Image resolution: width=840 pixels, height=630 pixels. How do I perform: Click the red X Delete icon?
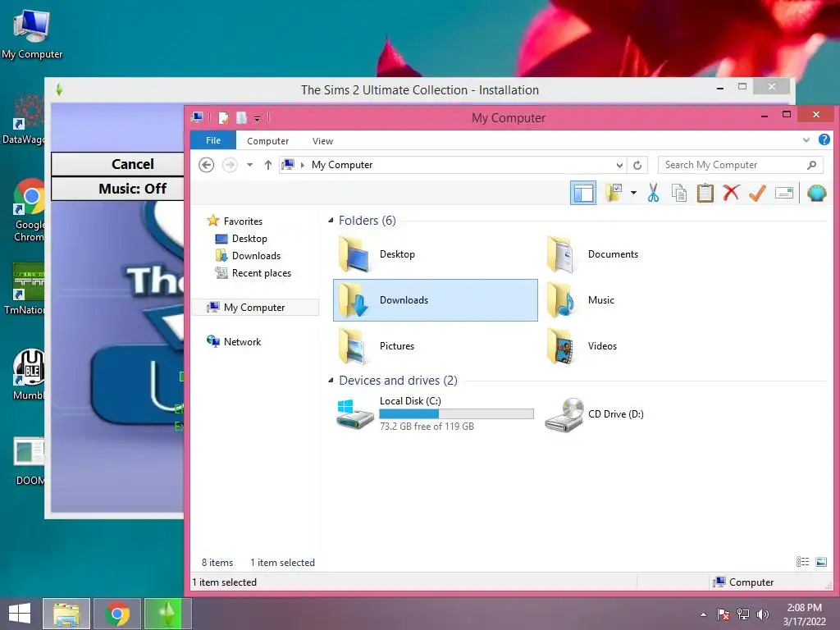point(731,192)
